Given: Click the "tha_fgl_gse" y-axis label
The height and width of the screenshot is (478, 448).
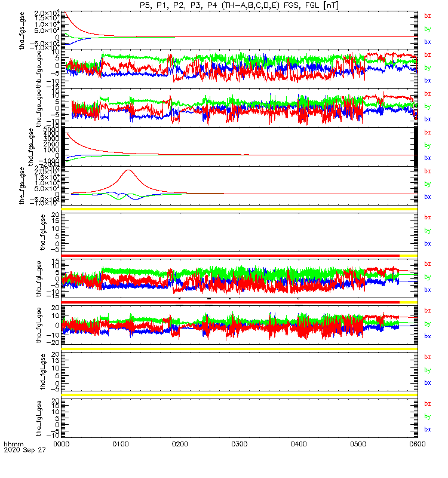Looking at the screenshot, I should click(x=42, y=232).
